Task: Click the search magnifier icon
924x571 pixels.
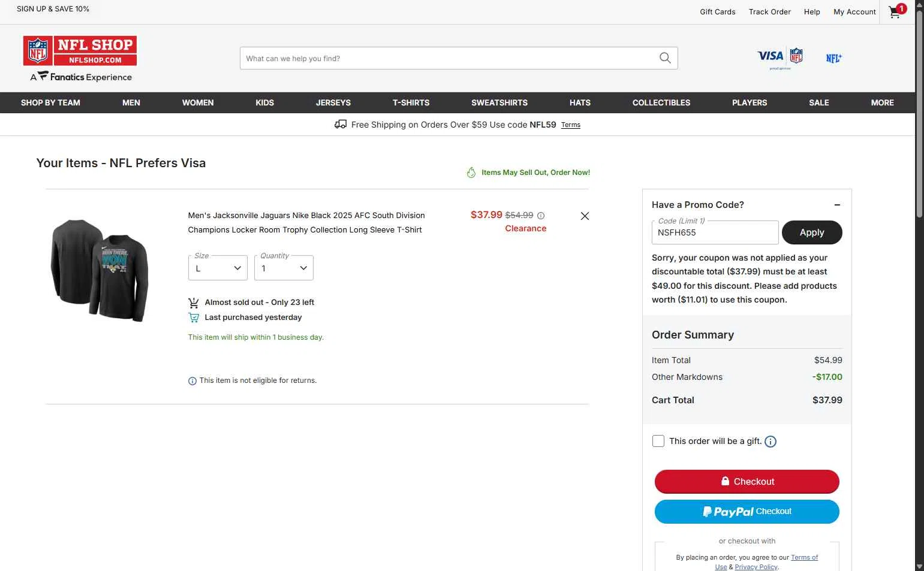Action: coord(665,58)
